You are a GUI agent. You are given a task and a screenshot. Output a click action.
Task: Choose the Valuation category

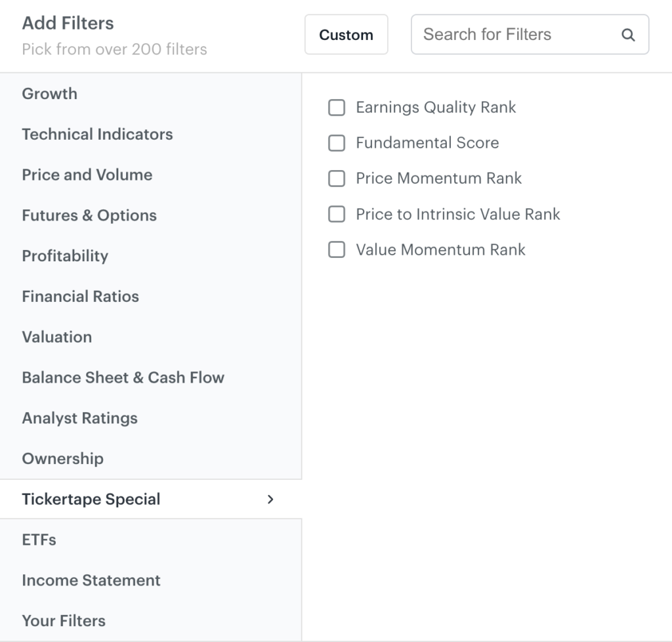click(57, 337)
